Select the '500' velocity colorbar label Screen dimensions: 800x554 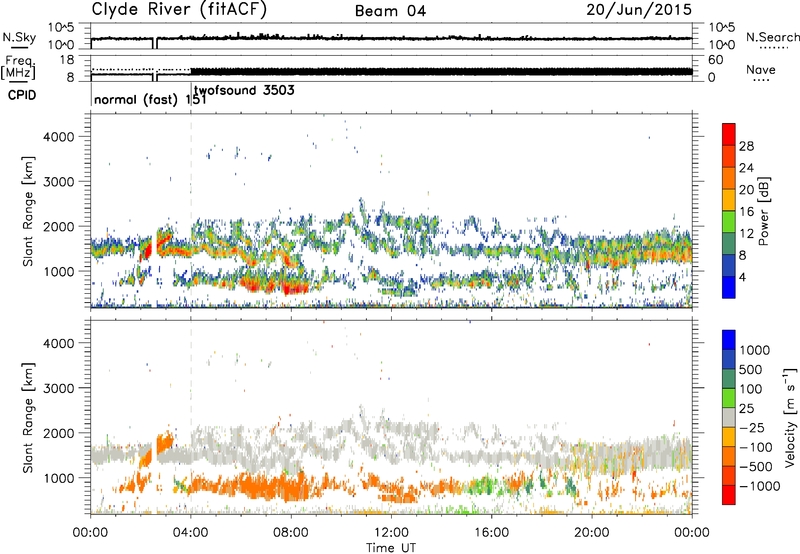point(749,370)
